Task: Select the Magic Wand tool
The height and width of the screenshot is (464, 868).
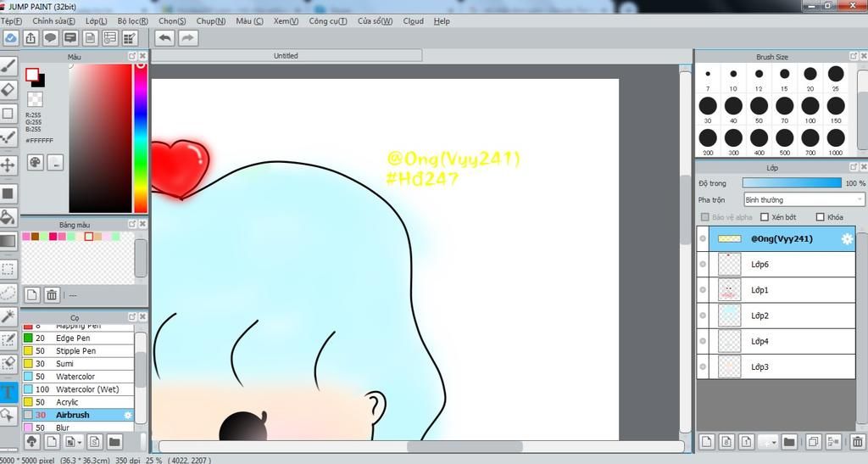Action: [x=8, y=316]
